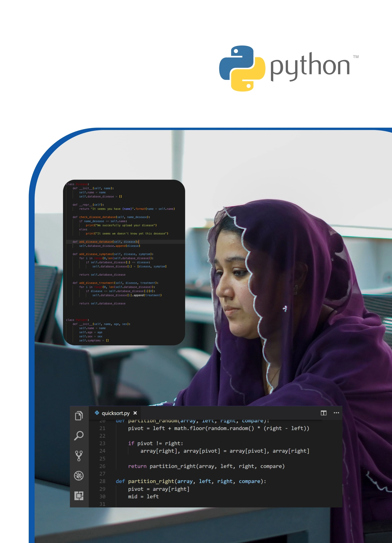The height and width of the screenshot is (543, 392).
Task: Click line number 30 in the gutter
Action: pos(102,497)
